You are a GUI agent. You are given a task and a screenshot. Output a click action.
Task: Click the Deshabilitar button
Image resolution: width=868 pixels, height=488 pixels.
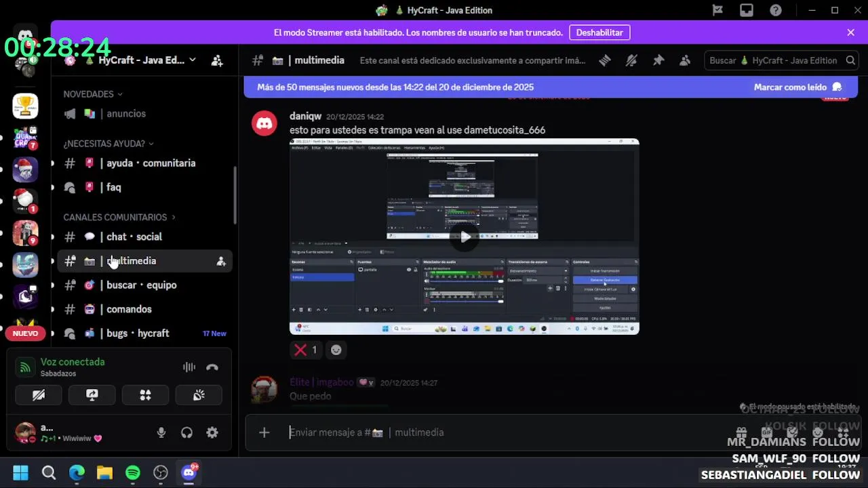point(599,33)
